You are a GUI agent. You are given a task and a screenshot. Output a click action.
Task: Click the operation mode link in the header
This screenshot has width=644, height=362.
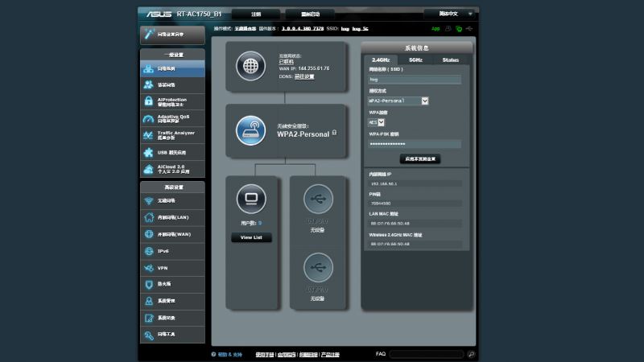(246, 29)
